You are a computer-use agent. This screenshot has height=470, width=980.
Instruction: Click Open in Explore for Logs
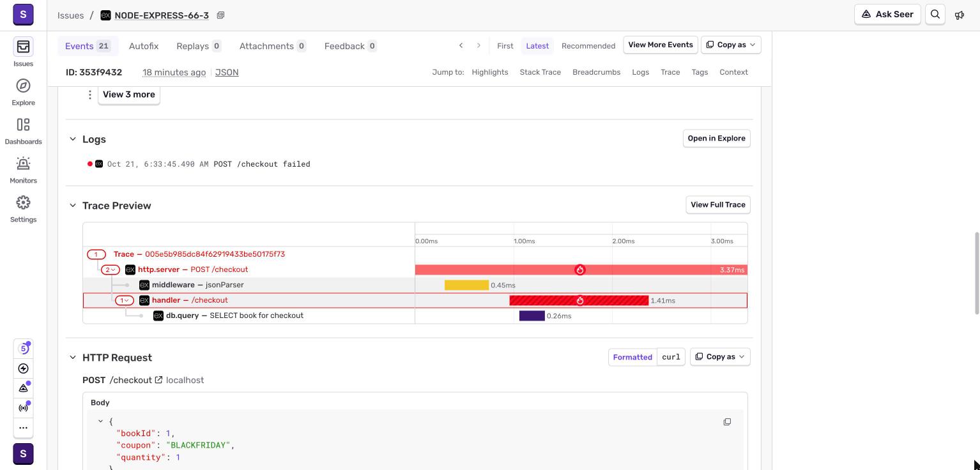coord(717,139)
